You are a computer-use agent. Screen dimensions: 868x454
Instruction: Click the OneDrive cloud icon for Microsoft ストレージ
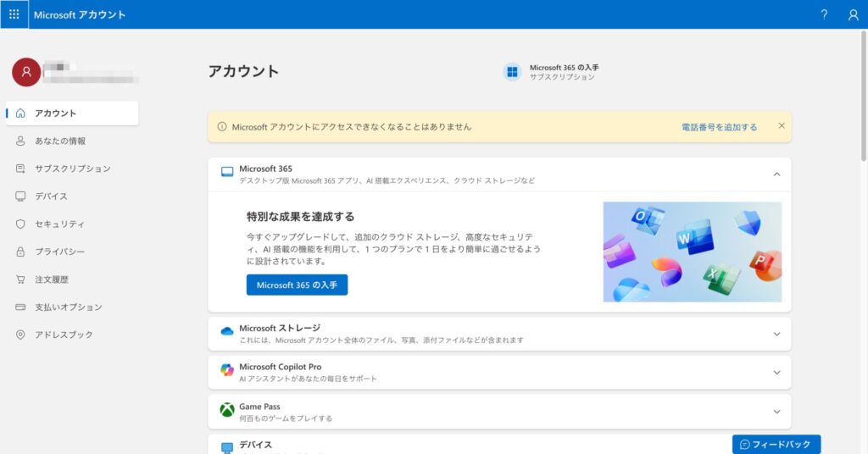[x=226, y=332]
